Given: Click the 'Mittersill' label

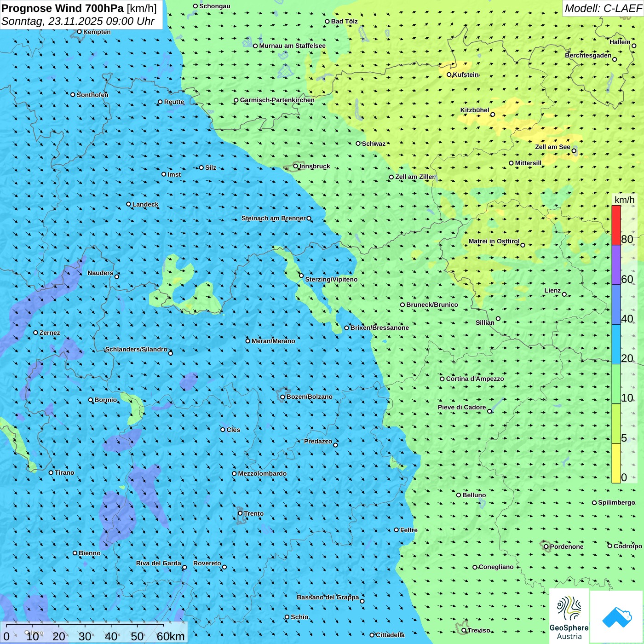Looking at the screenshot, I should click(x=528, y=163).
